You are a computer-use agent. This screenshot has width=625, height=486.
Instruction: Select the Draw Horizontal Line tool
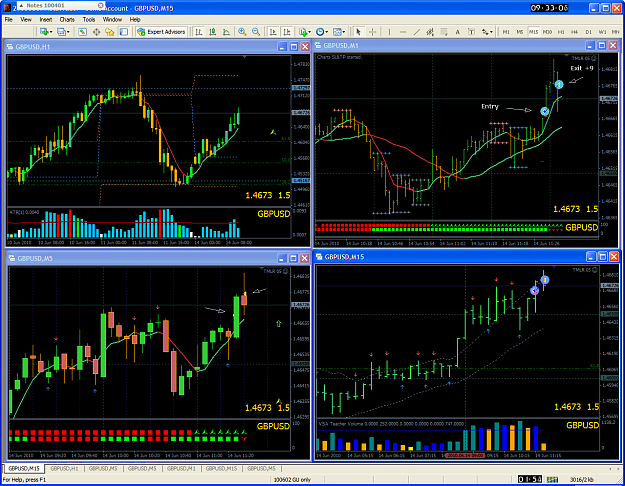[x=403, y=32]
